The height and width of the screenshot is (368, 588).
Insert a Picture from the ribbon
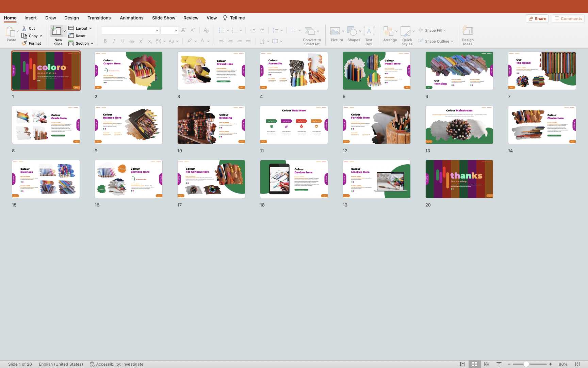pyautogui.click(x=335, y=31)
